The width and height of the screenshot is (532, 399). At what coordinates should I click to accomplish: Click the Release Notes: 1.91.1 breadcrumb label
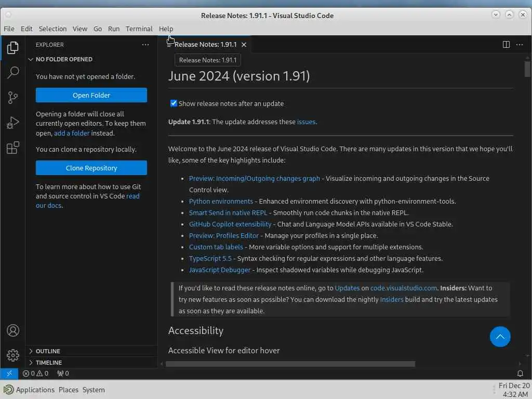click(208, 60)
